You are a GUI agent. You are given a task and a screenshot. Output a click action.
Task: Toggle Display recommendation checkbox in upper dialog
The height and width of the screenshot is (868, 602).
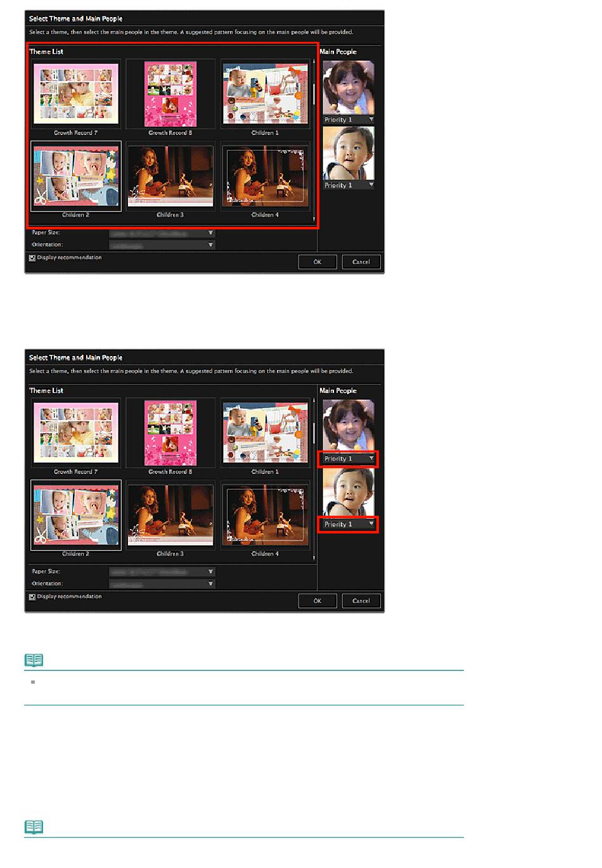tap(32, 258)
